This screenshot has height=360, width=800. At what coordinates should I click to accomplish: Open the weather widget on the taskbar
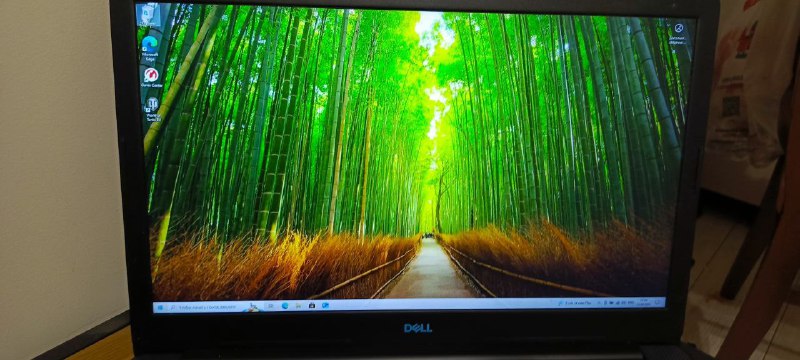click(x=574, y=303)
